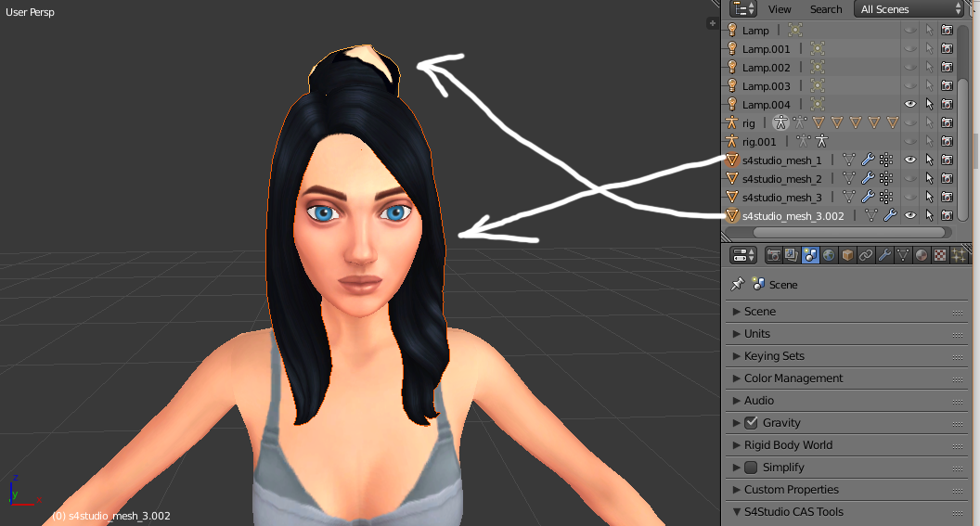
Task: Hide s4studio_mesh_1 with its eye icon
Action: [910, 160]
